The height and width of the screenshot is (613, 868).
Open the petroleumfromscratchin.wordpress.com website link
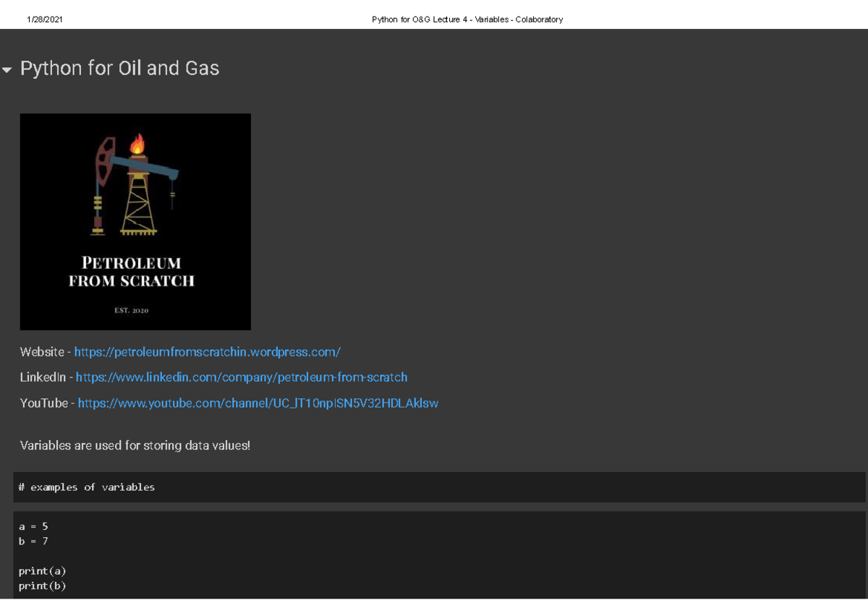pos(206,352)
